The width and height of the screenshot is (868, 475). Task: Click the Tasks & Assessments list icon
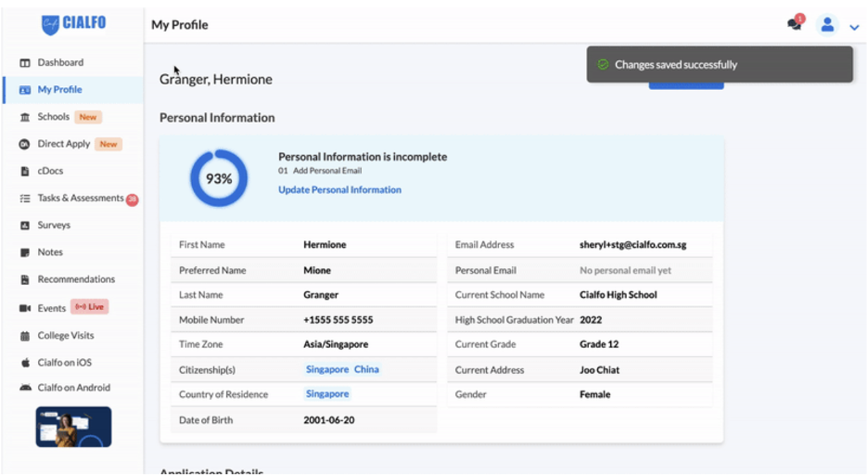pyautogui.click(x=25, y=199)
